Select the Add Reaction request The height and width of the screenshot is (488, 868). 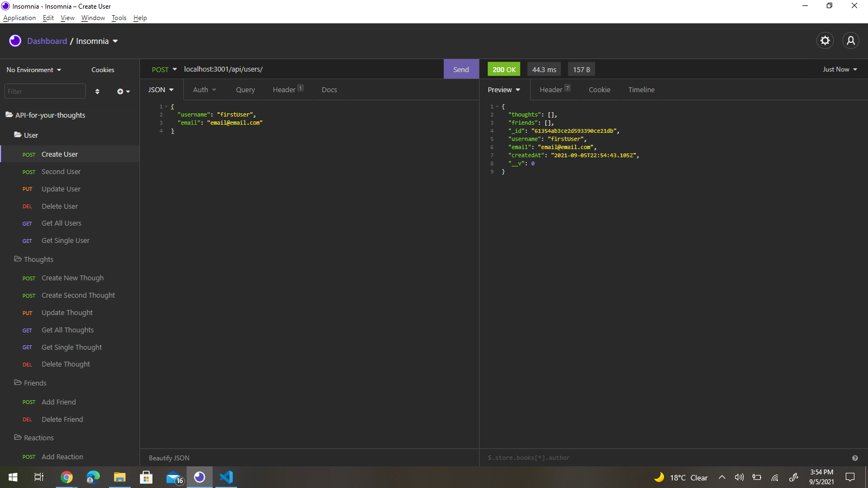click(x=69, y=457)
